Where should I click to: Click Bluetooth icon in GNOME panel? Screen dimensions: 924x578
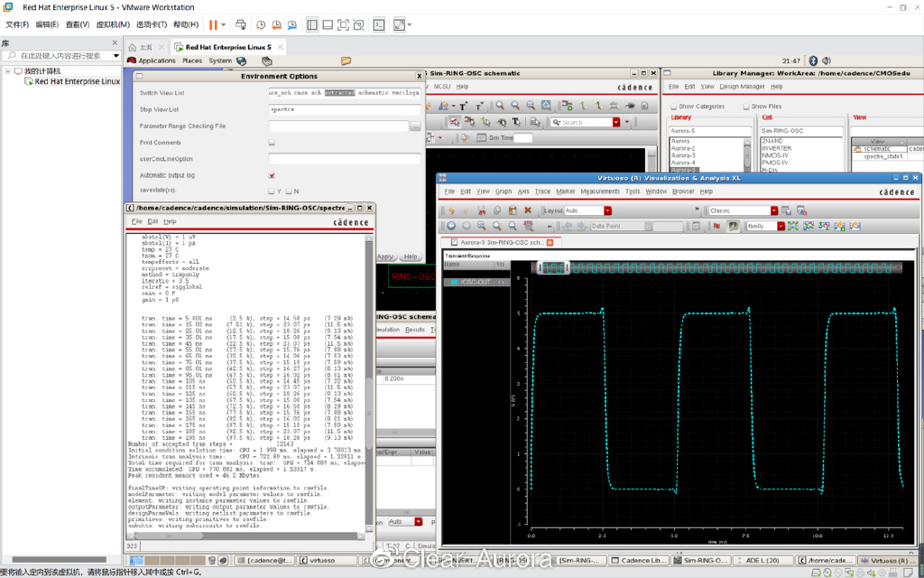tap(813, 61)
